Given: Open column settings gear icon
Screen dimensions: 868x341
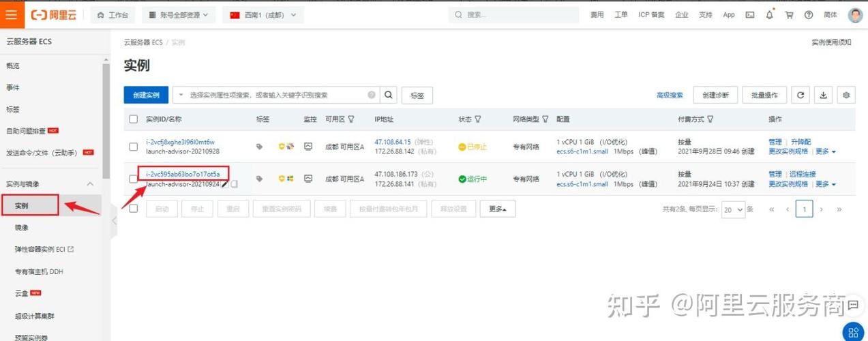Looking at the screenshot, I should click(x=846, y=95).
